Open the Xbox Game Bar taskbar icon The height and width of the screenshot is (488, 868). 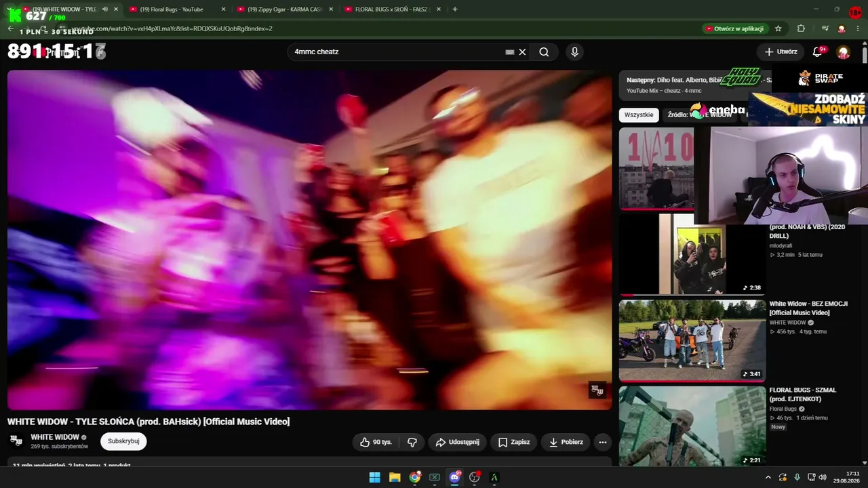[435, 477]
